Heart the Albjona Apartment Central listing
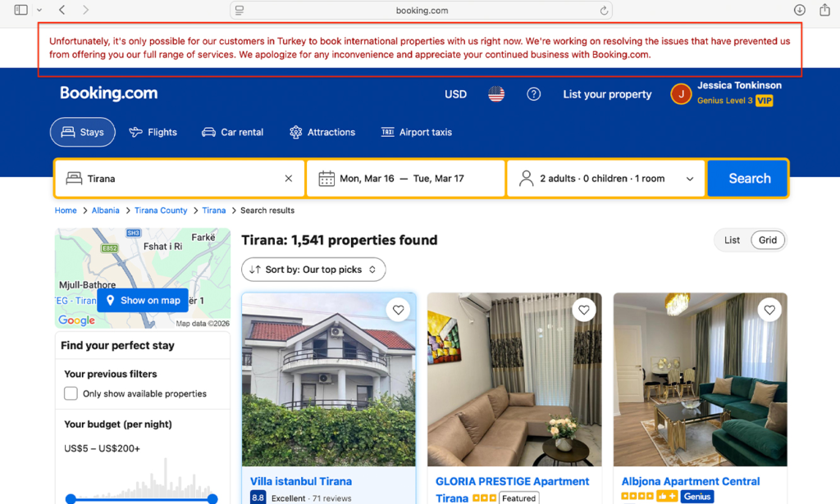Image resolution: width=840 pixels, height=504 pixels. click(769, 310)
